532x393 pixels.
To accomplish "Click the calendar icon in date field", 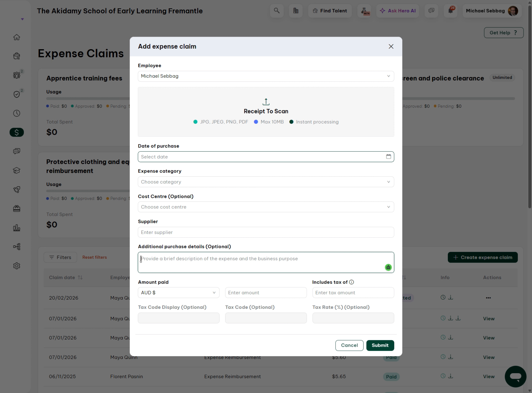I will (388, 157).
